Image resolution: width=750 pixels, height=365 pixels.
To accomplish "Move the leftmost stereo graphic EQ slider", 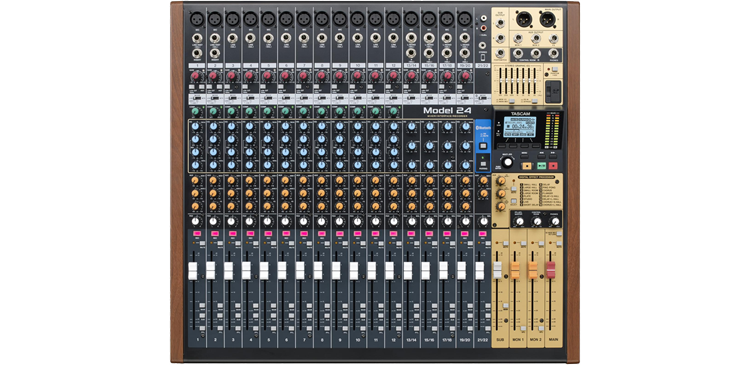I will pyautogui.click(x=501, y=81).
